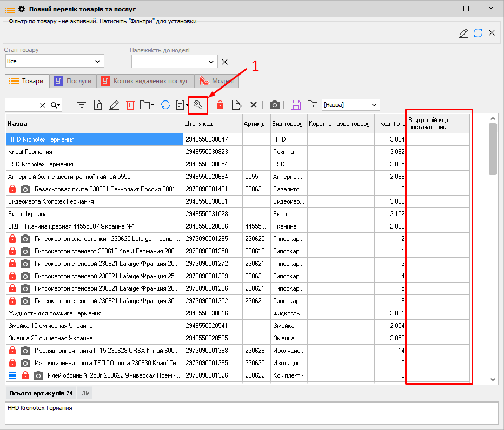
Task: Sort by the Штрих-код column header
Action: click(x=212, y=124)
